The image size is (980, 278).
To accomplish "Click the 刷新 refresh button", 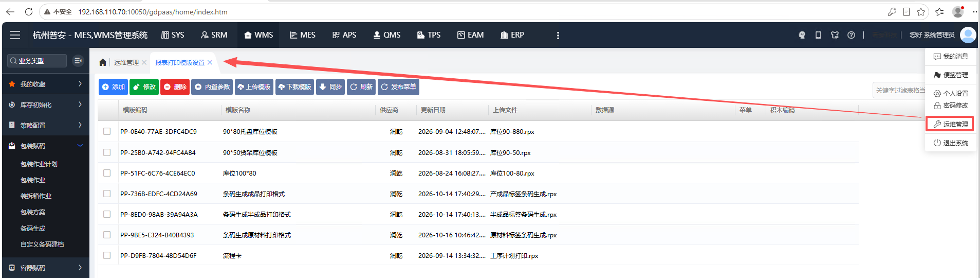I will (x=361, y=87).
